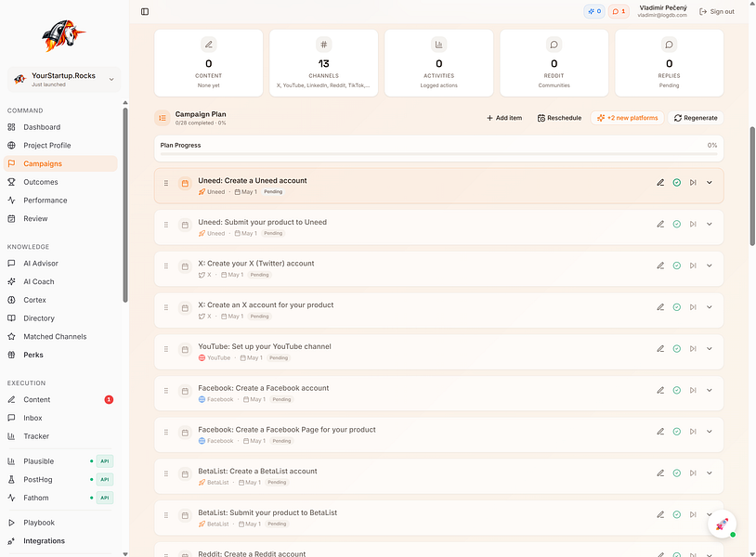The image size is (756, 557).
Task: Mark 'Create an X account for your product' complete
Action: click(677, 307)
